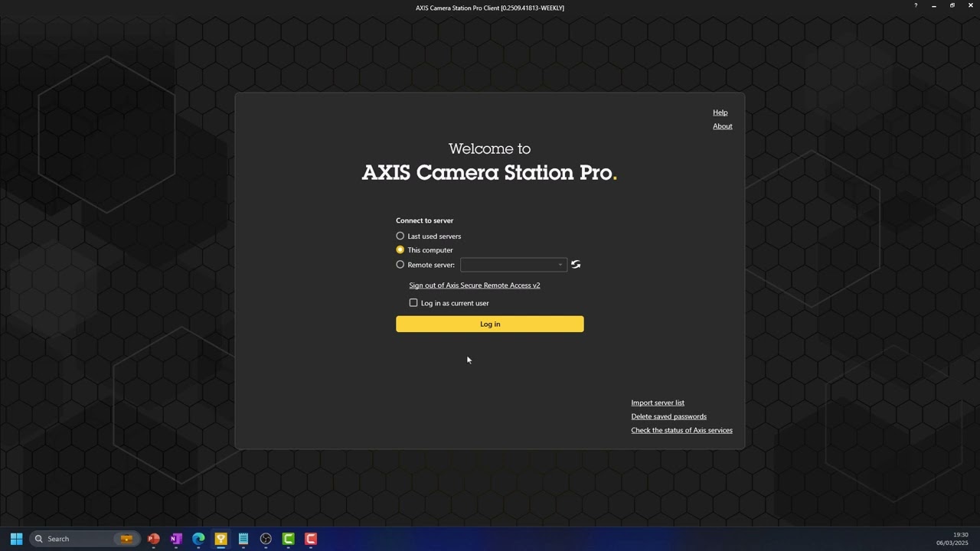This screenshot has width=980, height=551.
Task: Open the Help link
Action: pos(720,112)
